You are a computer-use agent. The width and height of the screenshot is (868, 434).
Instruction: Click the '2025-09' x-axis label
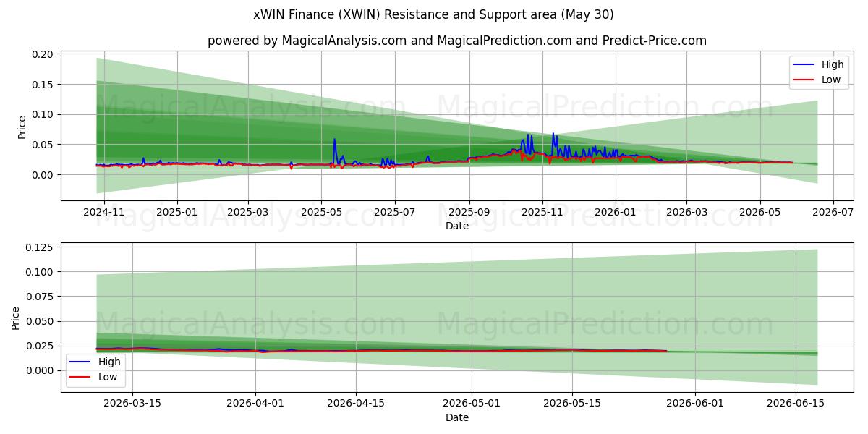click(x=469, y=213)
